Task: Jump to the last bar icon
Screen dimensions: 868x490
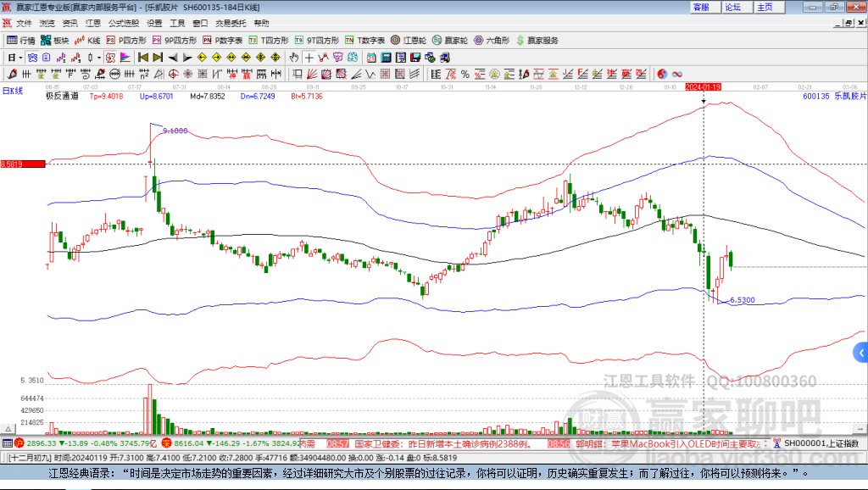Action: 158,58
